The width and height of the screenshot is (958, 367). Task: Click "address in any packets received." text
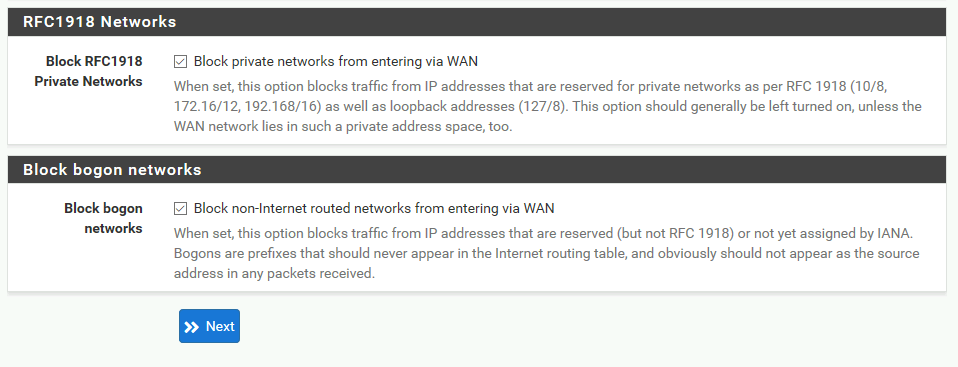point(274,274)
